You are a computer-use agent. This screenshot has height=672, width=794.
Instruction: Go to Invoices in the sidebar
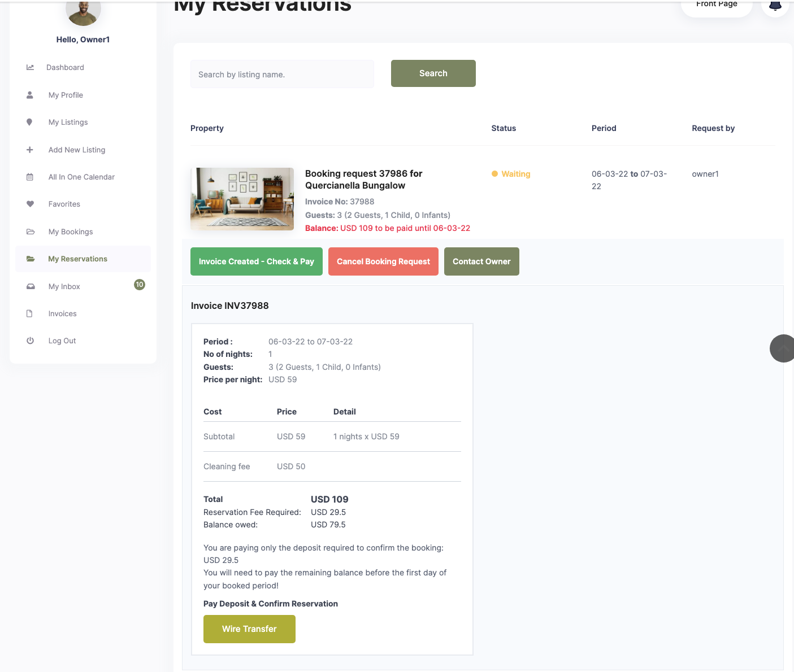[x=62, y=313]
